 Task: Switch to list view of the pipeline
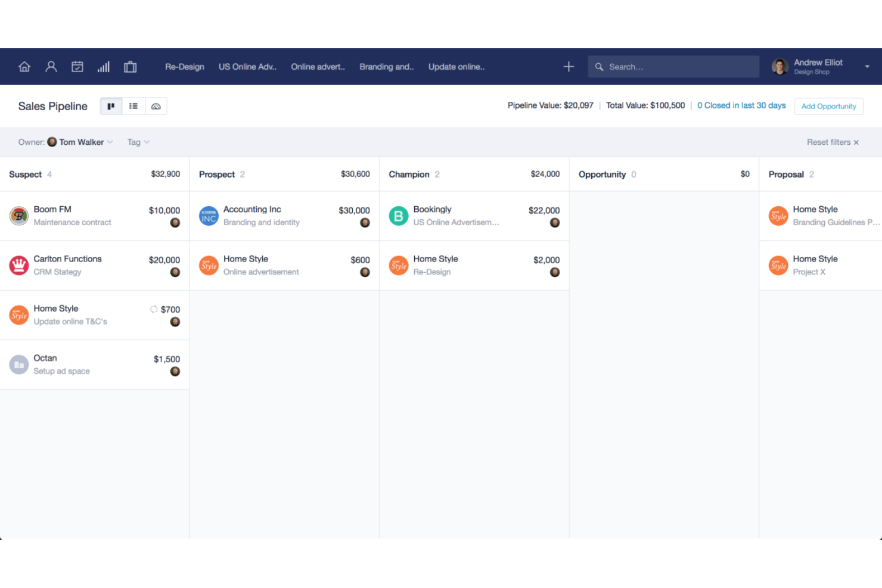[x=133, y=105]
